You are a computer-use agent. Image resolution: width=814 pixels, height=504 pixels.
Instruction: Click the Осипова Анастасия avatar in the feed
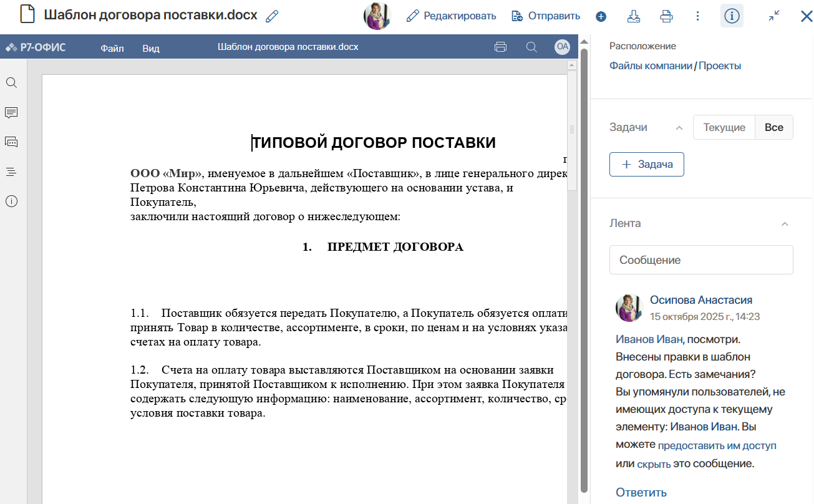(629, 308)
